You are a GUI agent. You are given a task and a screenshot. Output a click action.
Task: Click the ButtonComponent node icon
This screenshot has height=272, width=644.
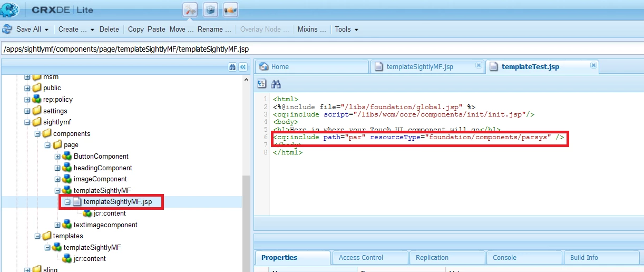pos(67,156)
